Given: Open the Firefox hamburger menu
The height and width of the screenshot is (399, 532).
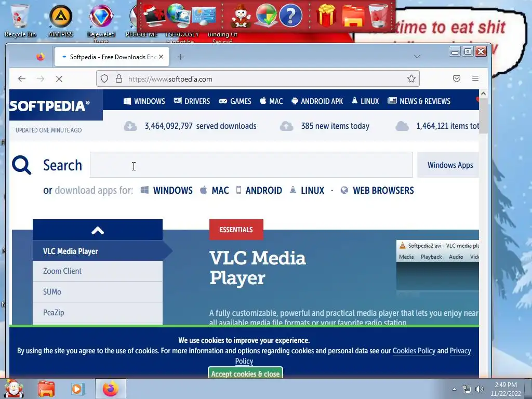Looking at the screenshot, I should pos(475,79).
